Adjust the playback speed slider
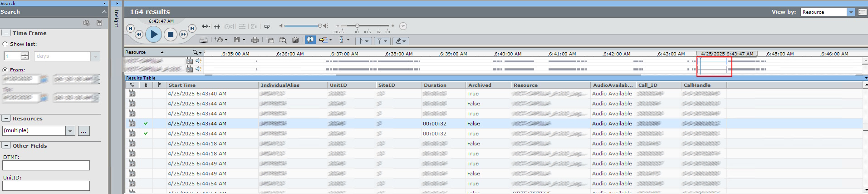 (x=365, y=26)
